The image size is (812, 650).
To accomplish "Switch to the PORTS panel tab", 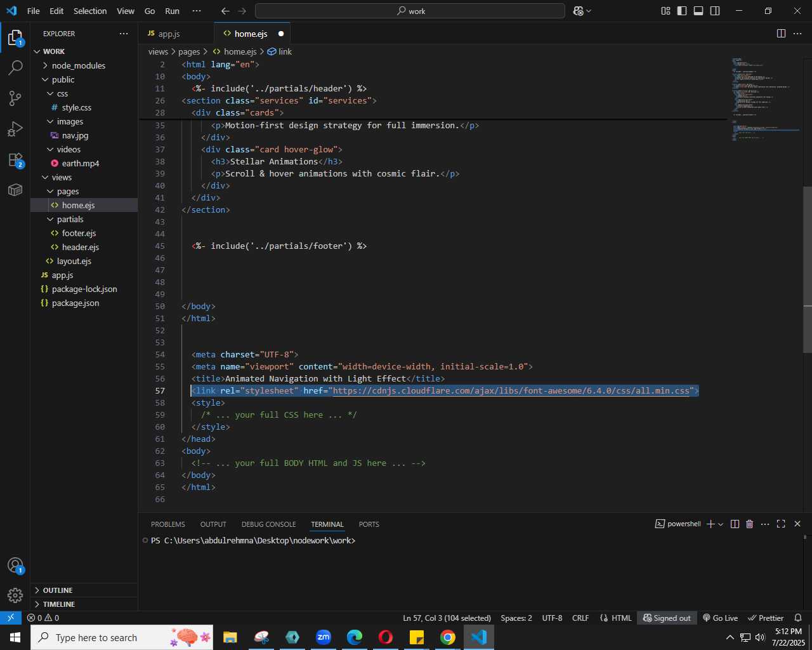I will [x=369, y=524].
